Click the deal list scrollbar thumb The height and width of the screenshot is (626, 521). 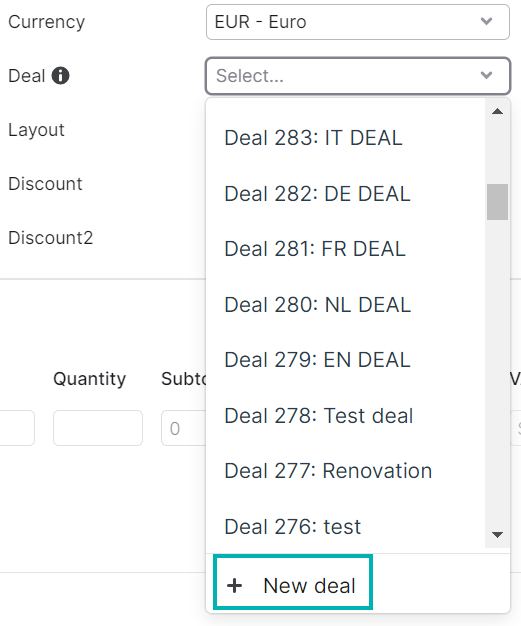(x=497, y=202)
